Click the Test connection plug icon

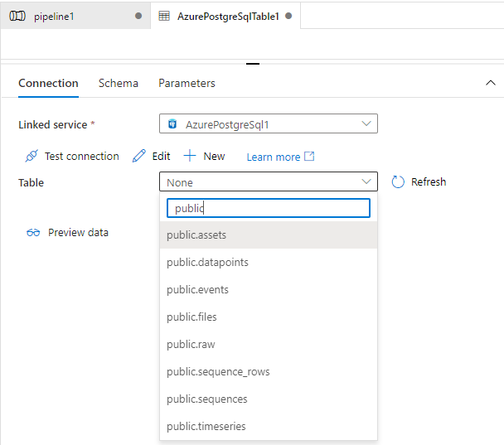pyautogui.click(x=31, y=156)
